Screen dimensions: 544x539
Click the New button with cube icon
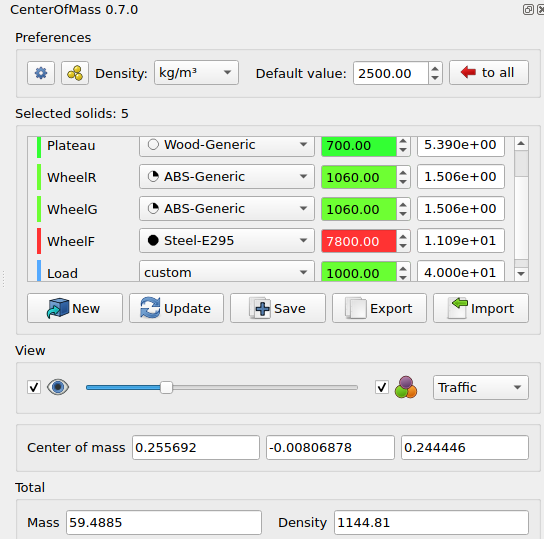coord(75,308)
